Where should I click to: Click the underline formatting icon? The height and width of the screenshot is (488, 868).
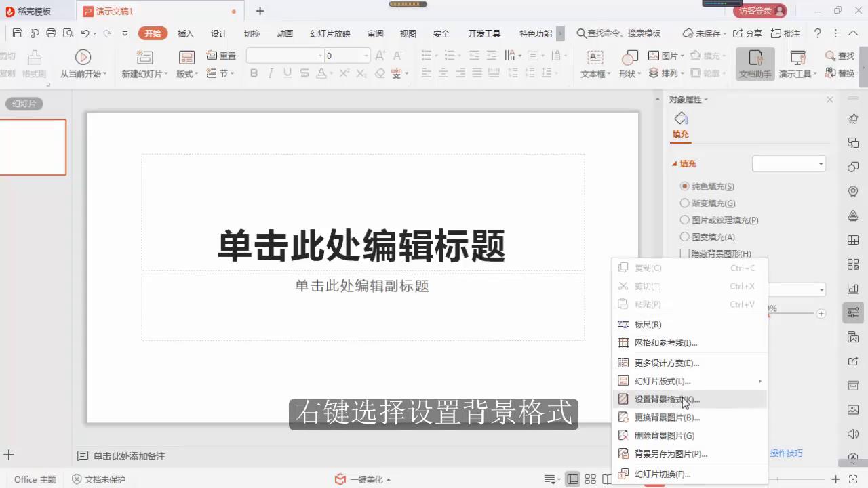pyautogui.click(x=286, y=73)
